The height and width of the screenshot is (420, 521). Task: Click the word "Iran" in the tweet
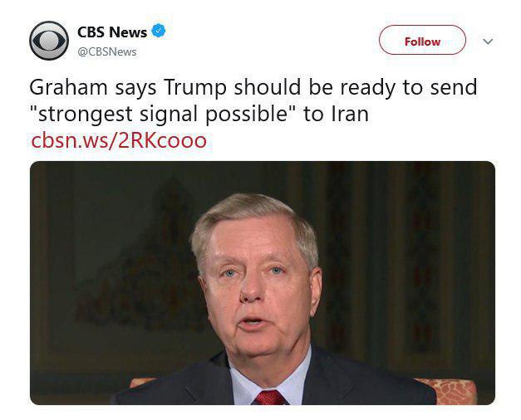(348, 114)
